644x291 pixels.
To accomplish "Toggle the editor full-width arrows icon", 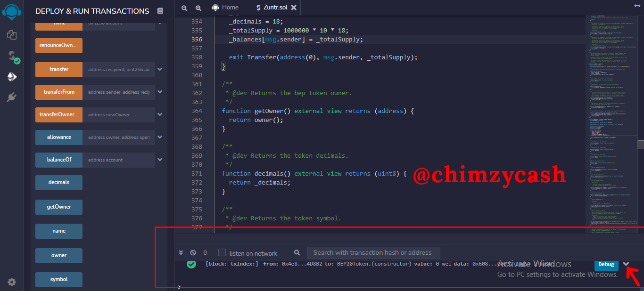I will pyautogui.click(x=637, y=5).
